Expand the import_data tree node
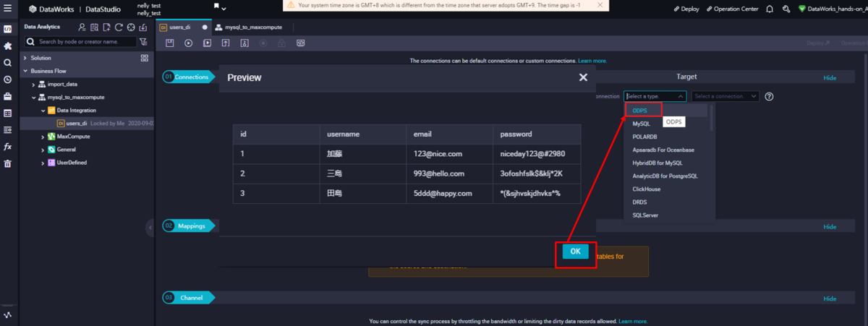Viewport: 868px width, 326px height. pos(33,84)
